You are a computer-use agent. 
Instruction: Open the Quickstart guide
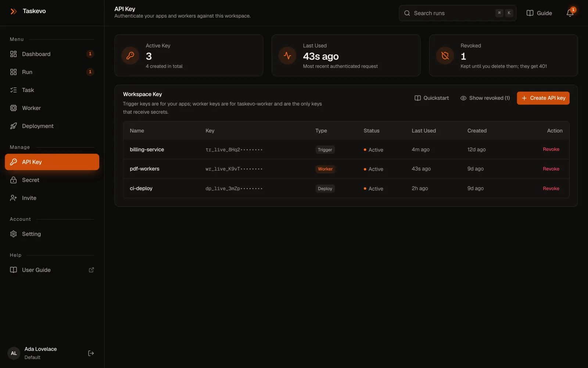pos(432,98)
